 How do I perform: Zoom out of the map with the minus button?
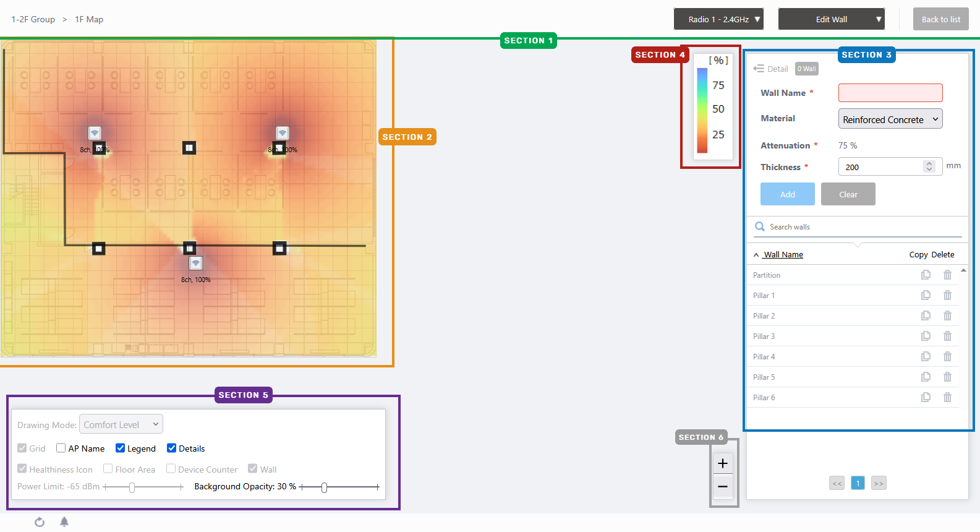click(x=723, y=486)
